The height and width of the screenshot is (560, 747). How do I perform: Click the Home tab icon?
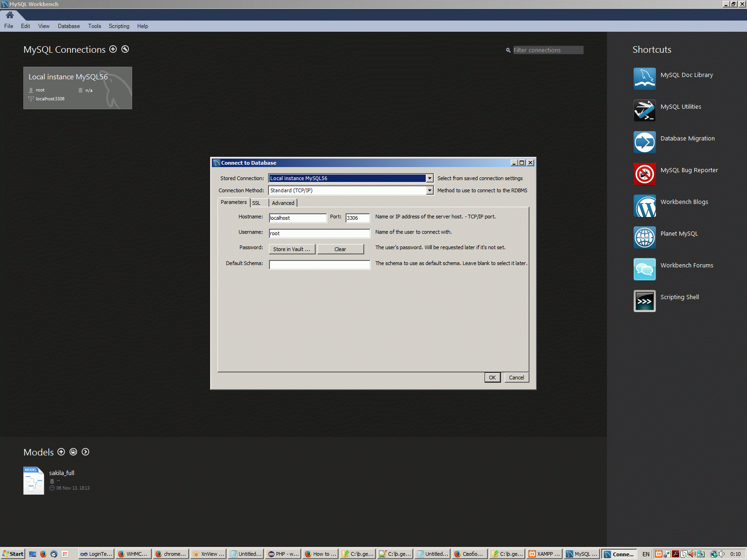pyautogui.click(x=10, y=15)
